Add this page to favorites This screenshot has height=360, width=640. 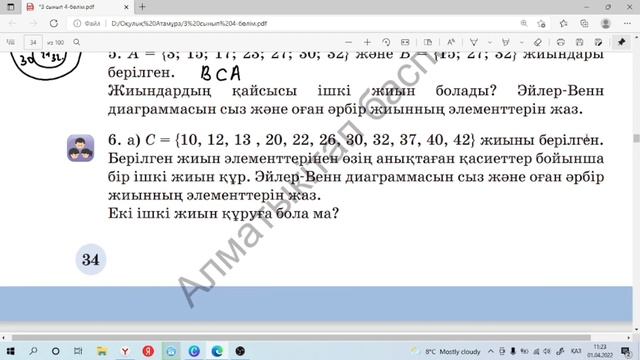[542, 23]
